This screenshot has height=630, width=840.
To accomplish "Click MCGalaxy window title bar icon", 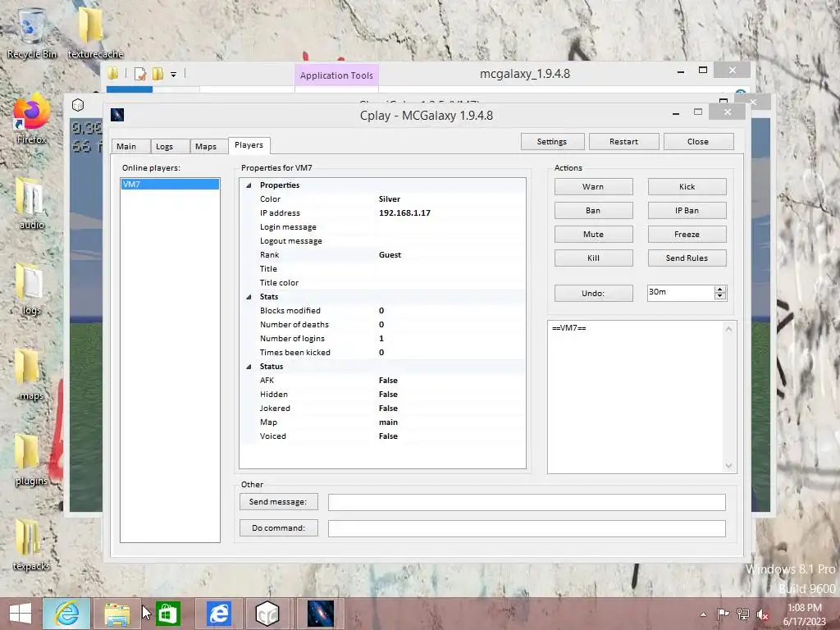I will click(117, 115).
